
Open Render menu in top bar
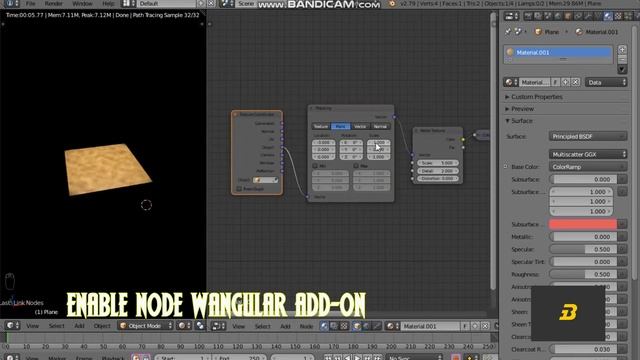54,4
